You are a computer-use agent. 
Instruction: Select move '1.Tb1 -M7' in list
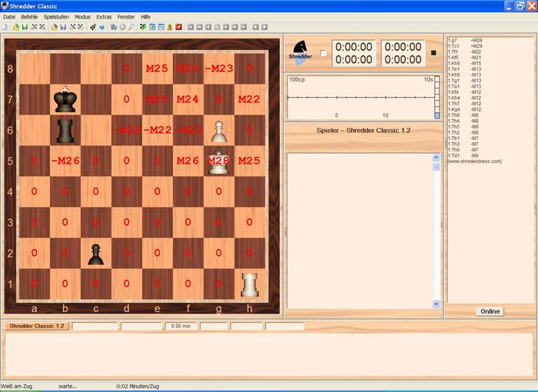(465, 138)
